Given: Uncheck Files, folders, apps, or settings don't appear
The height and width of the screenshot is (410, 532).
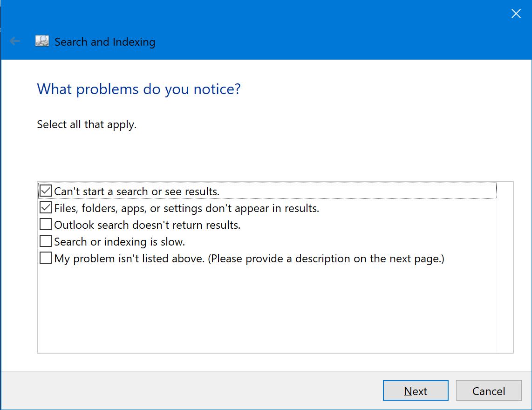Looking at the screenshot, I should [45, 207].
